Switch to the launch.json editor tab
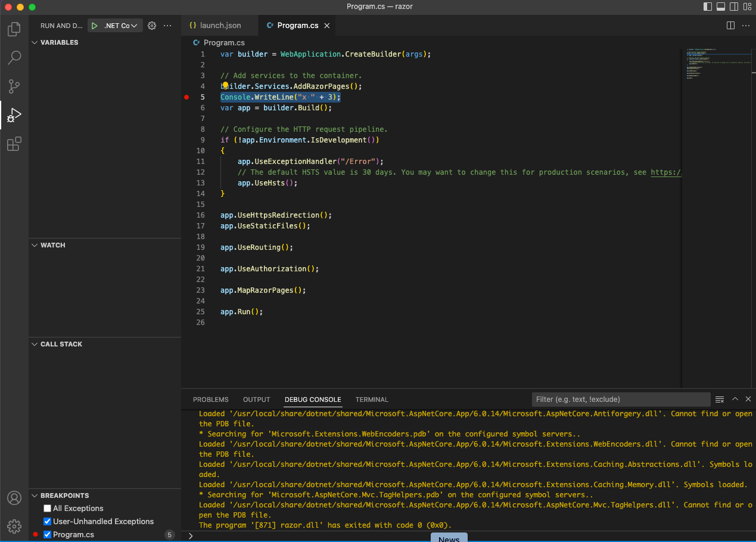 [x=220, y=26]
